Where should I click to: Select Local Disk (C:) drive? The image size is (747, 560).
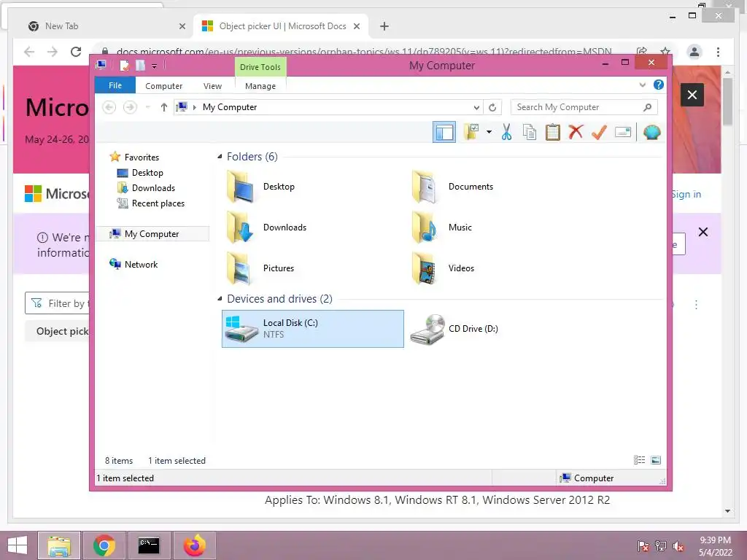312,329
